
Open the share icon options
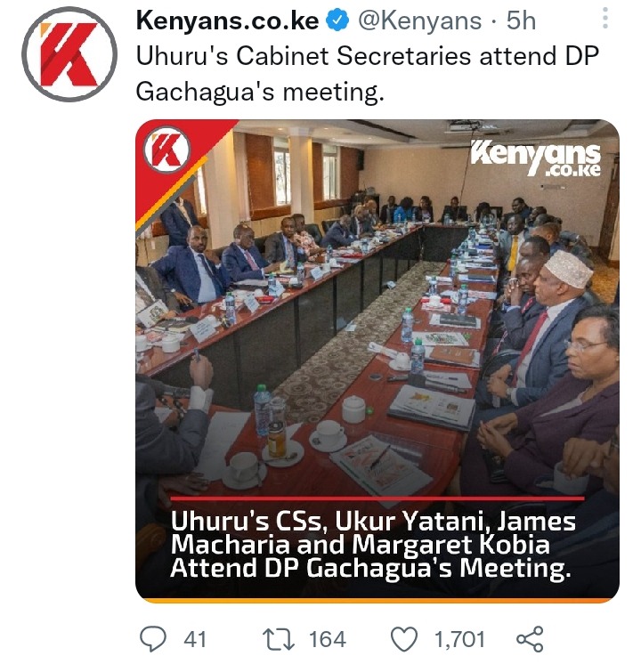[530, 639]
